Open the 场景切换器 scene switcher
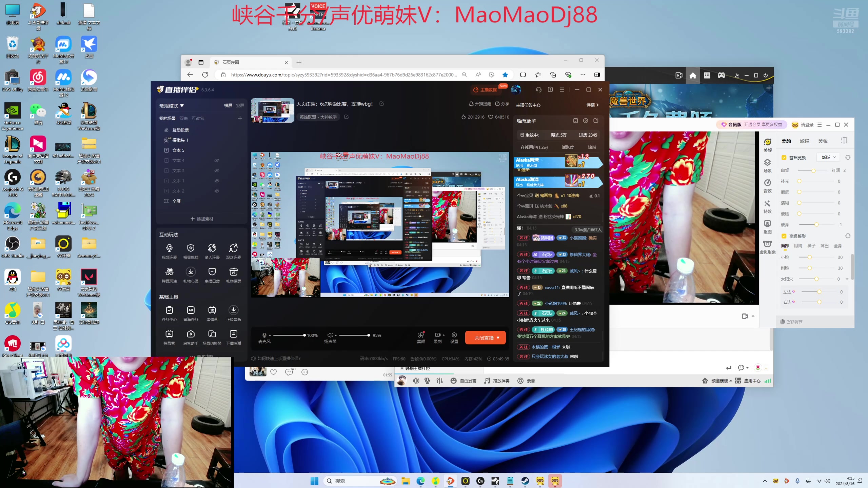The image size is (868, 488). pos(212,338)
